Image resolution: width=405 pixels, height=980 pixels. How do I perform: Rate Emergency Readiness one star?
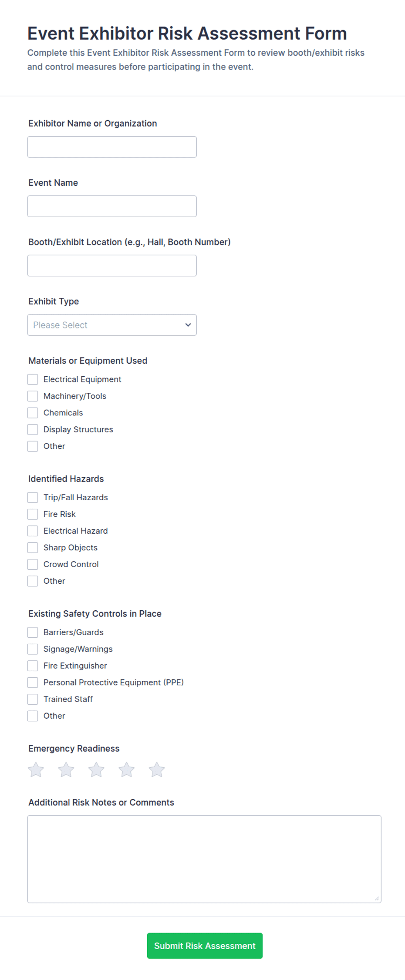tap(36, 769)
